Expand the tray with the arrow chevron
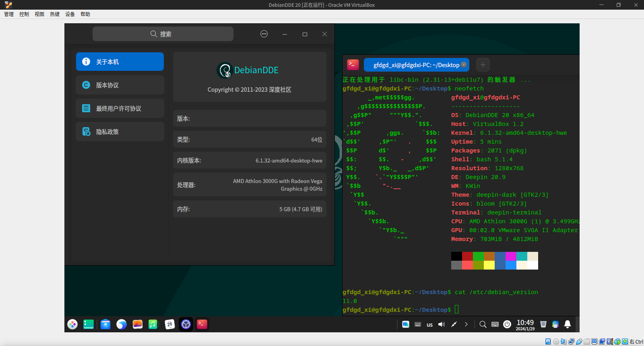Screen dimensions: 644x346 coord(466,324)
